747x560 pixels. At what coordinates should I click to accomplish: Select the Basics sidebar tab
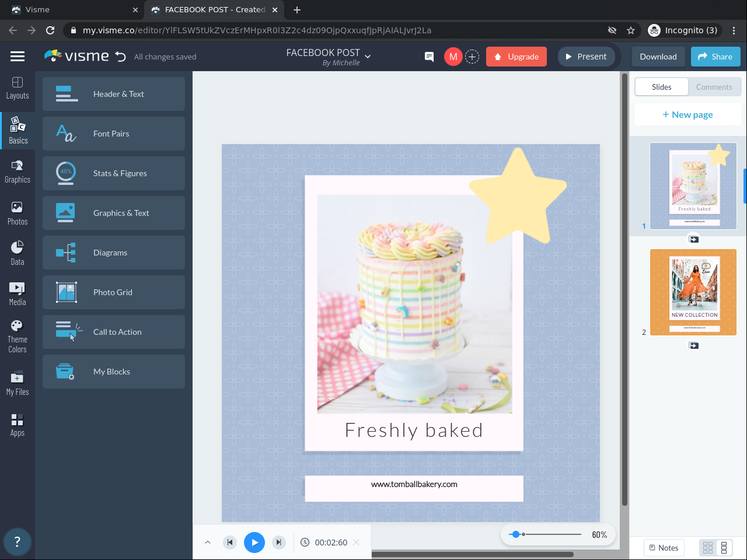18,131
